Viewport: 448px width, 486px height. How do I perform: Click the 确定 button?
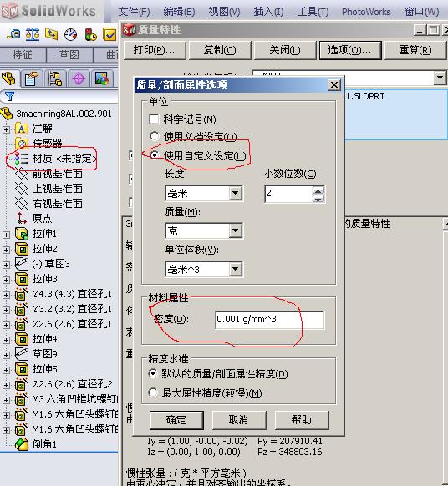(x=176, y=420)
